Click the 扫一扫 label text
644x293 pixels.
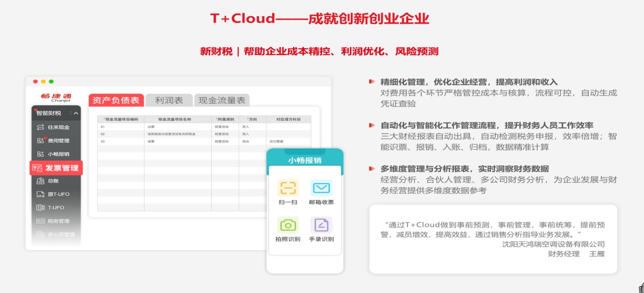(x=287, y=202)
